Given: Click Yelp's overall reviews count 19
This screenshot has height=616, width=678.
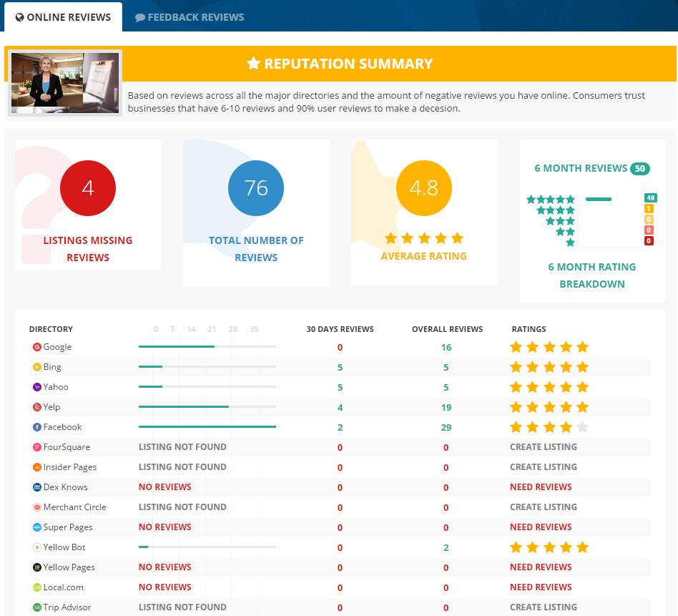Looking at the screenshot, I should (446, 408).
